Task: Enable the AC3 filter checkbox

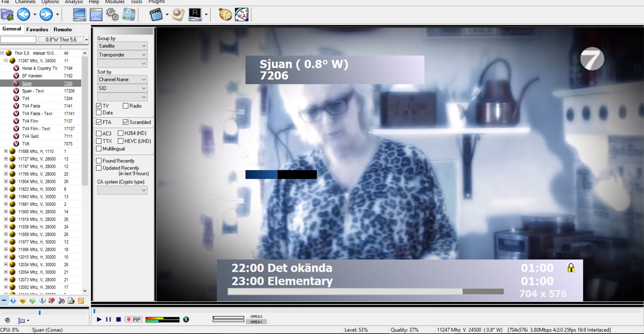Action: pyautogui.click(x=99, y=133)
